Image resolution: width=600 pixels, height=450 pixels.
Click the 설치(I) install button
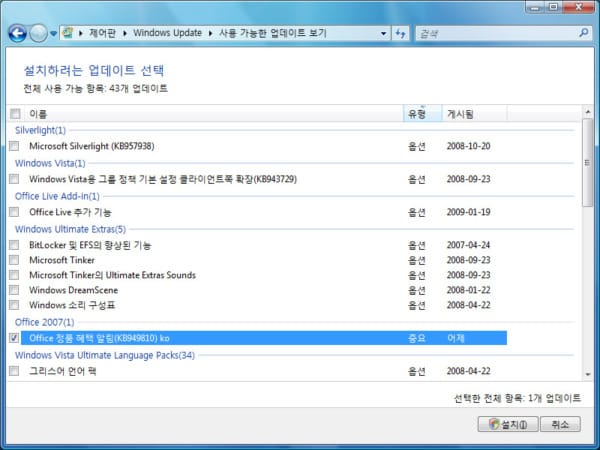pyautogui.click(x=506, y=424)
